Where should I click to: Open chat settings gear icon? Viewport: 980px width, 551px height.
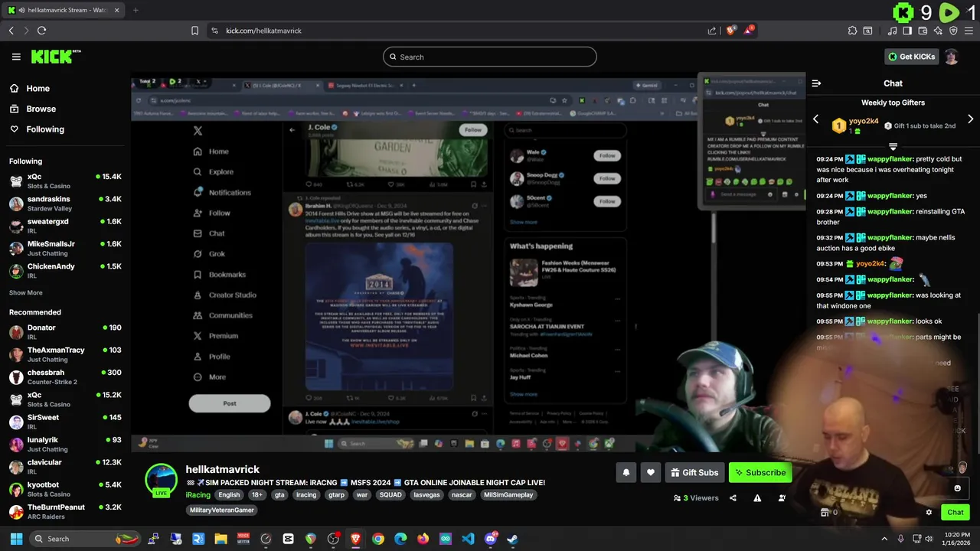tap(929, 513)
